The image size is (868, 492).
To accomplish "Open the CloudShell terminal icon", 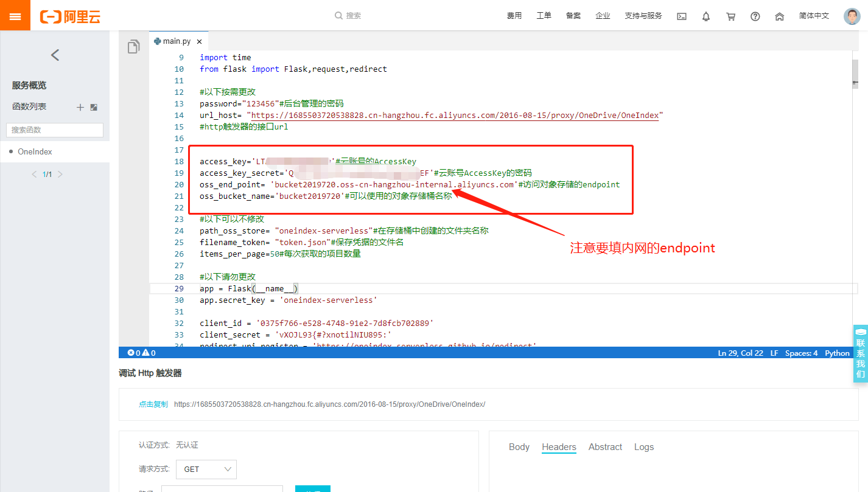I will click(681, 16).
